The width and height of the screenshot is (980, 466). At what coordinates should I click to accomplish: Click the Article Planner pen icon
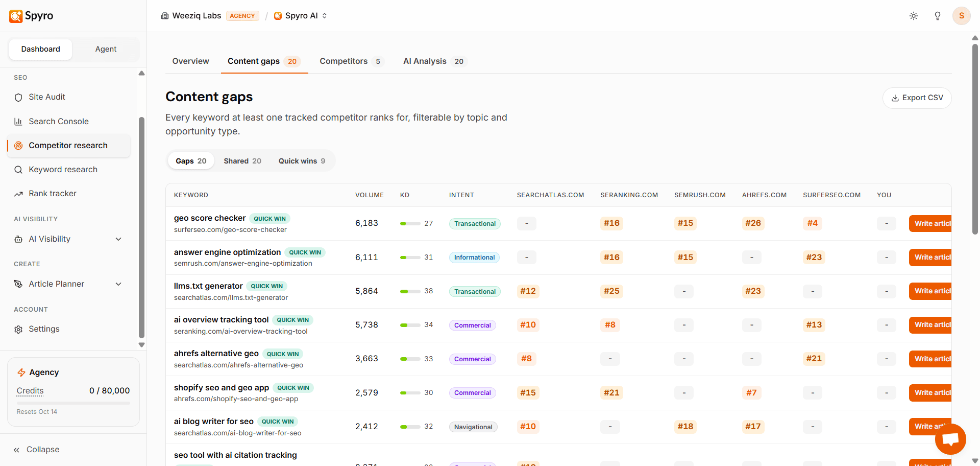[x=18, y=284]
